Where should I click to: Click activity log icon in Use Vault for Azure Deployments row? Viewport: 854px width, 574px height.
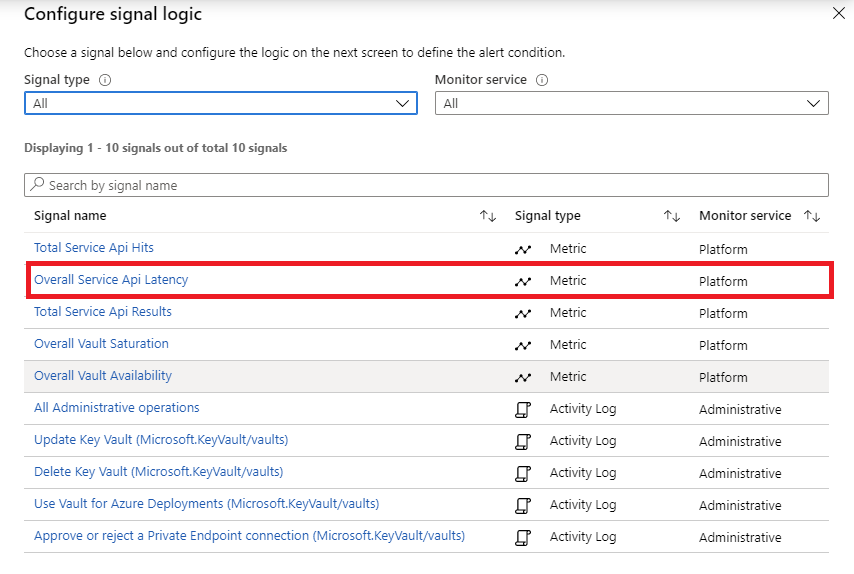tap(523, 506)
